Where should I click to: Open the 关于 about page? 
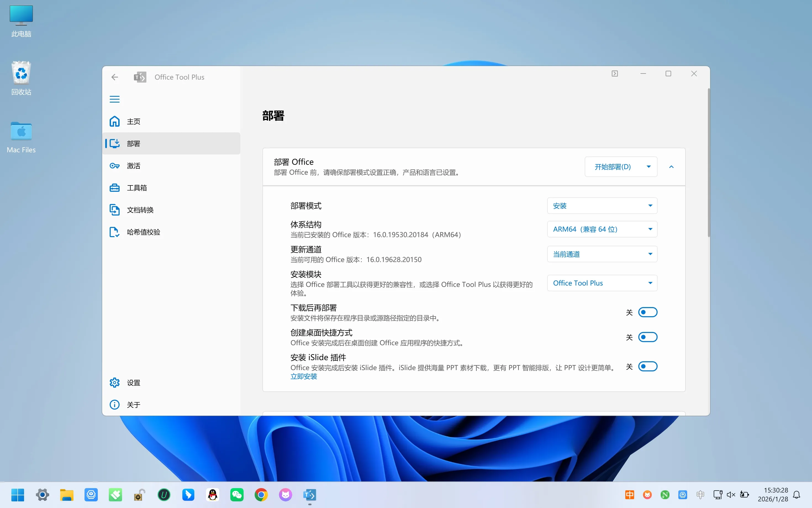[x=133, y=405]
